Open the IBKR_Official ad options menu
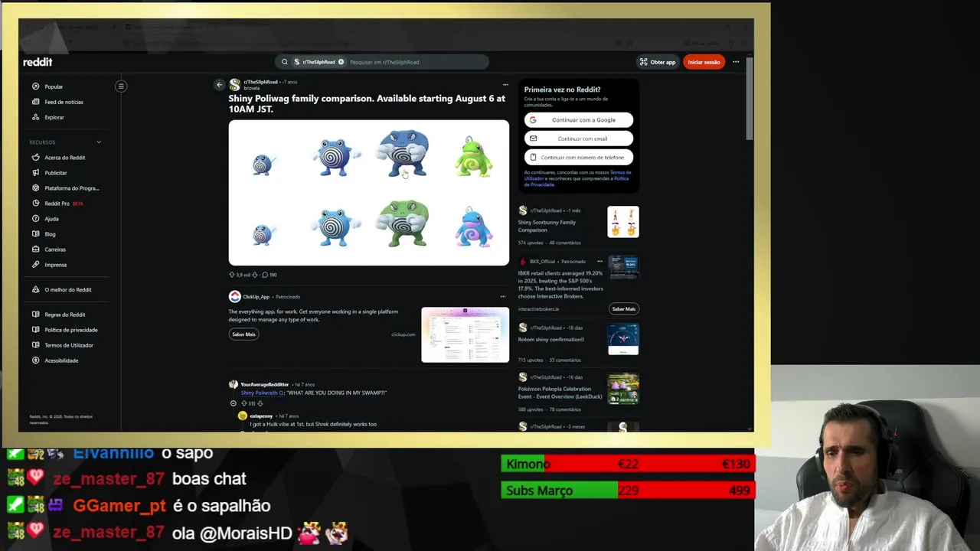This screenshot has height=551, width=980. [599, 262]
